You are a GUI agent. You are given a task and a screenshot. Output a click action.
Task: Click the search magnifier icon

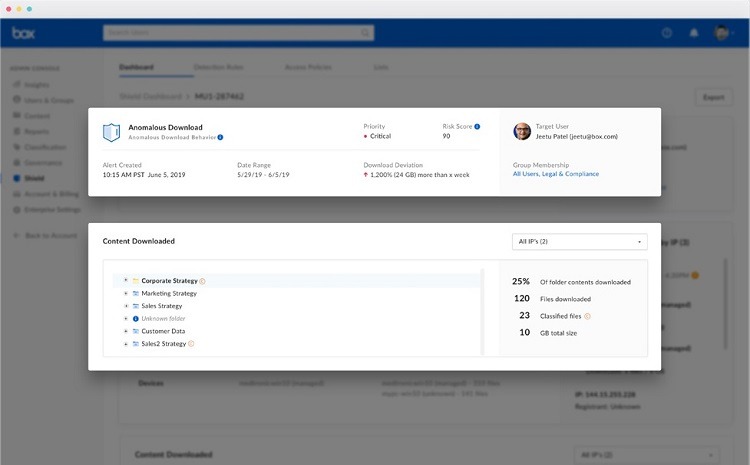pos(365,33)
